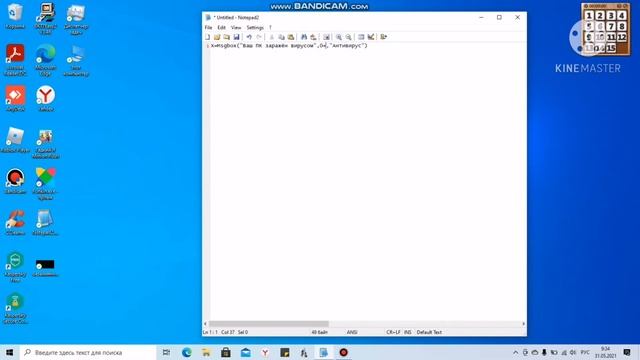640x360 pixels.
Task: Click tile 7 in the puzzle gadget
Action: pyautogui.click(x=611, y=27)
